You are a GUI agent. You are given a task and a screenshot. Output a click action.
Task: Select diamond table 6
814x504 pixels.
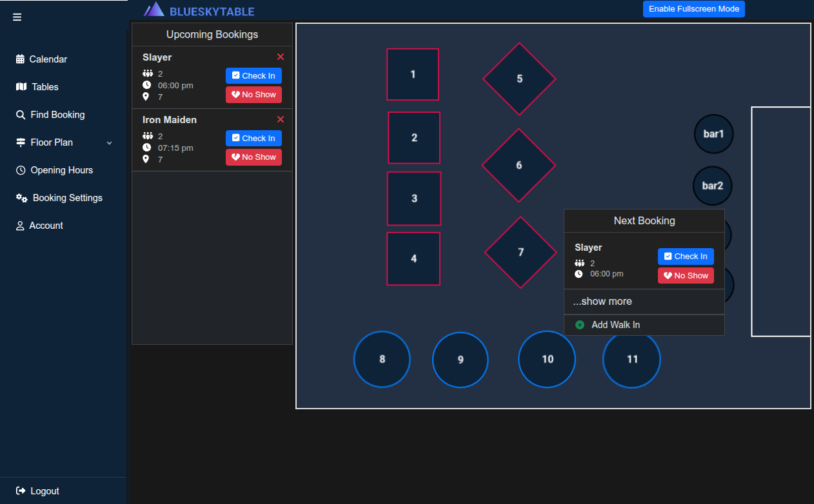click(519, 166)
